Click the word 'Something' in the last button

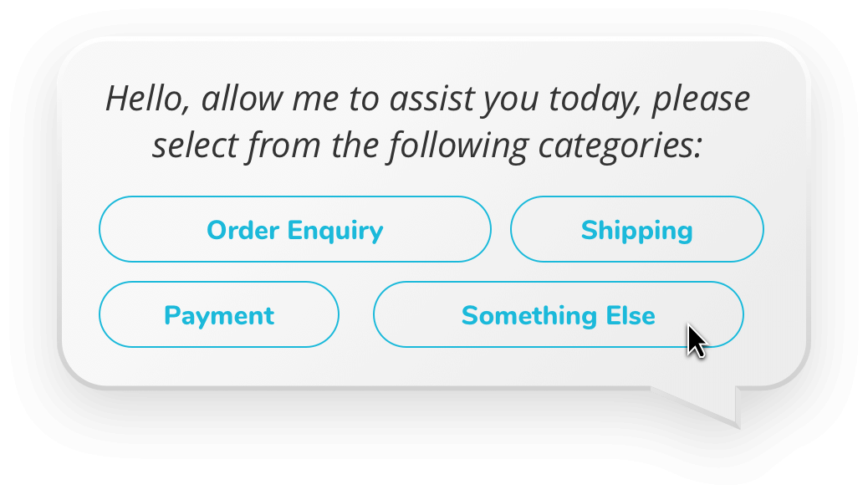(x=529, y=315)
